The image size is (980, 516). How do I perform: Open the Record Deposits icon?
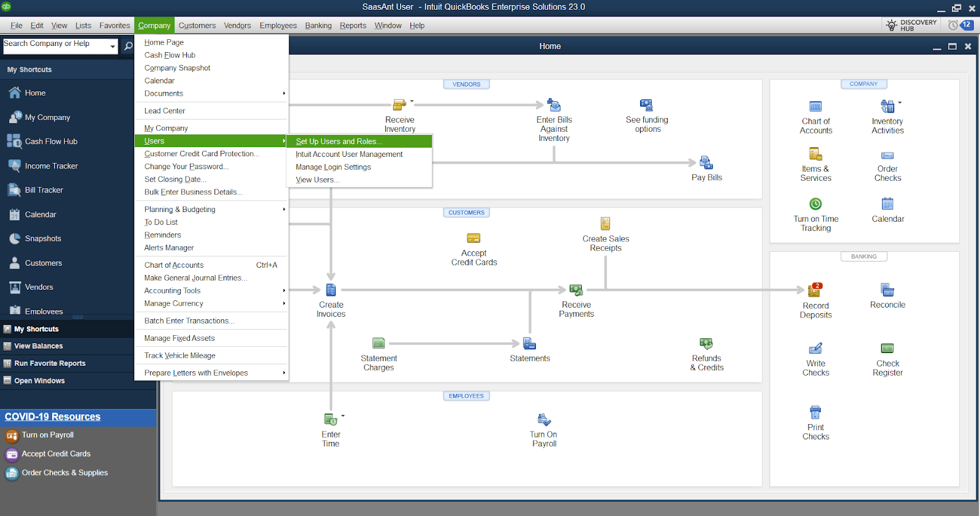[815, 290]
